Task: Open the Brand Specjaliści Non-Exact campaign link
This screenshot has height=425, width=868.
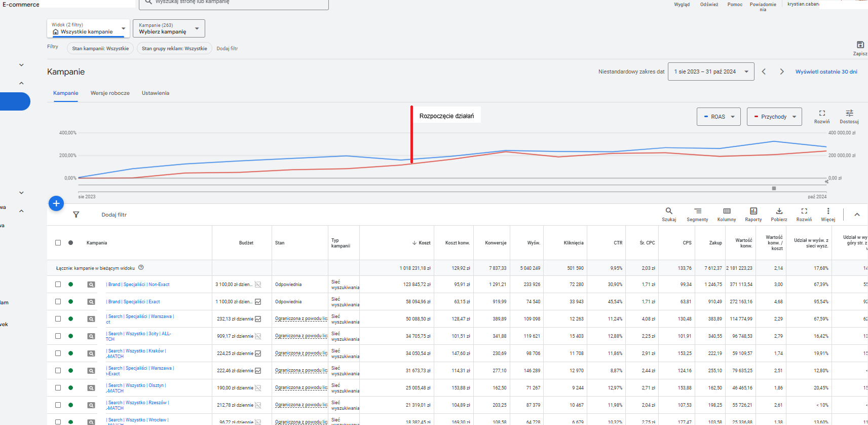Action: click(x=138, y=285)
